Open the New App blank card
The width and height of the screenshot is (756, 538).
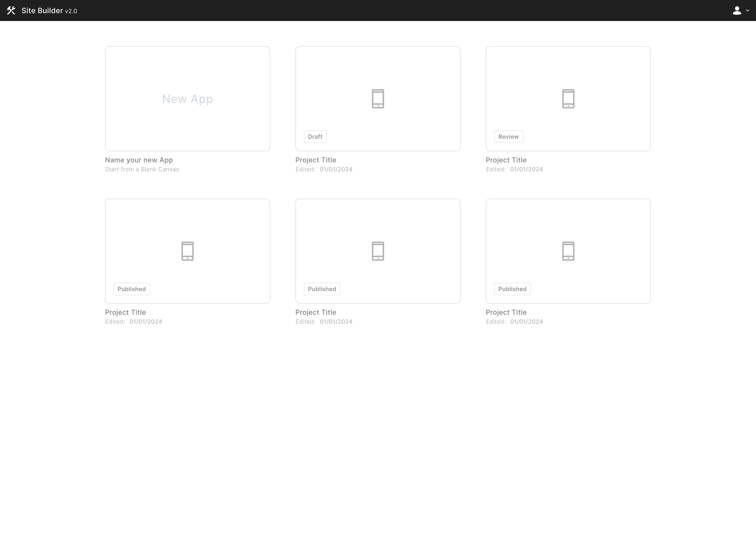click(x=187, y=99)
